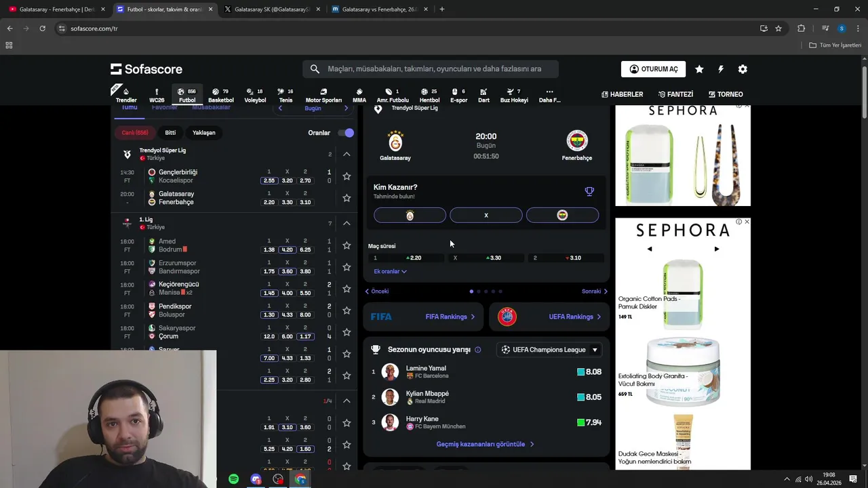This screenshot has height=488, width=868.
Task: Open UEFA Rankings link
Action: tap(549, 317)
